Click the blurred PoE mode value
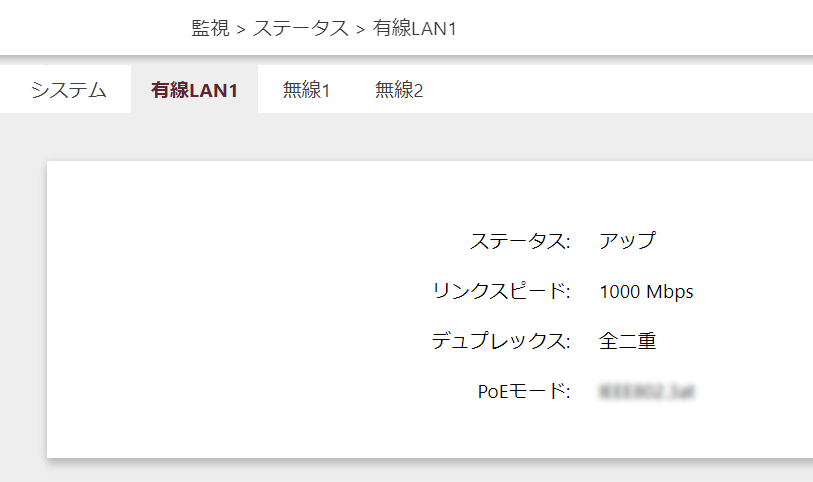Image resolution: width=813 pixels, height=482 pixels. [x=646, y=391]
